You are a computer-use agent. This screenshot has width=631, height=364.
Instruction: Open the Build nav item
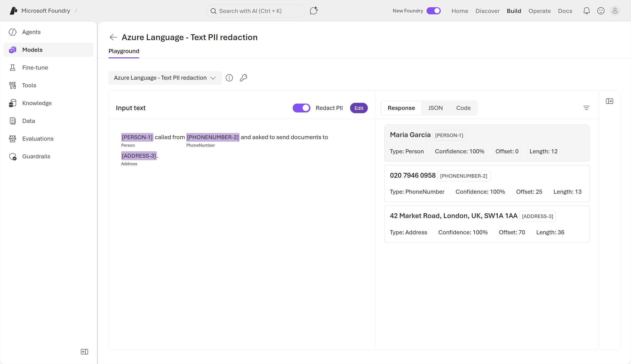(x=514, y=11)
